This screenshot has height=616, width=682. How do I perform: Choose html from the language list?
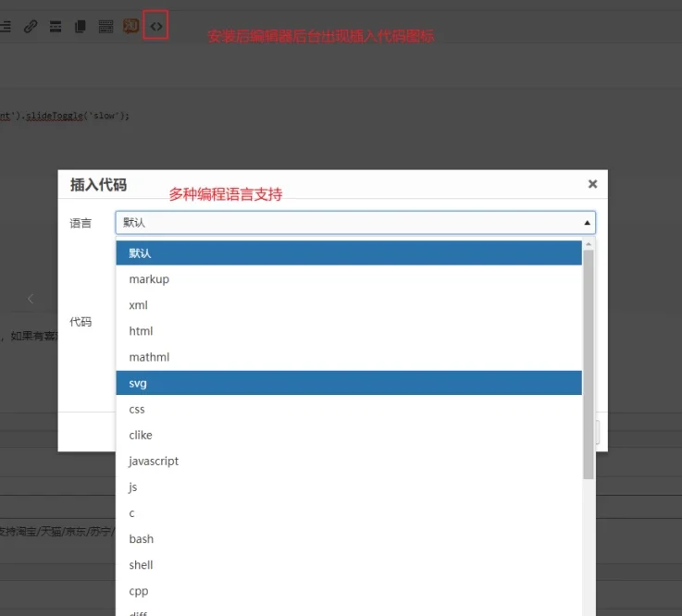click(349, 331)
